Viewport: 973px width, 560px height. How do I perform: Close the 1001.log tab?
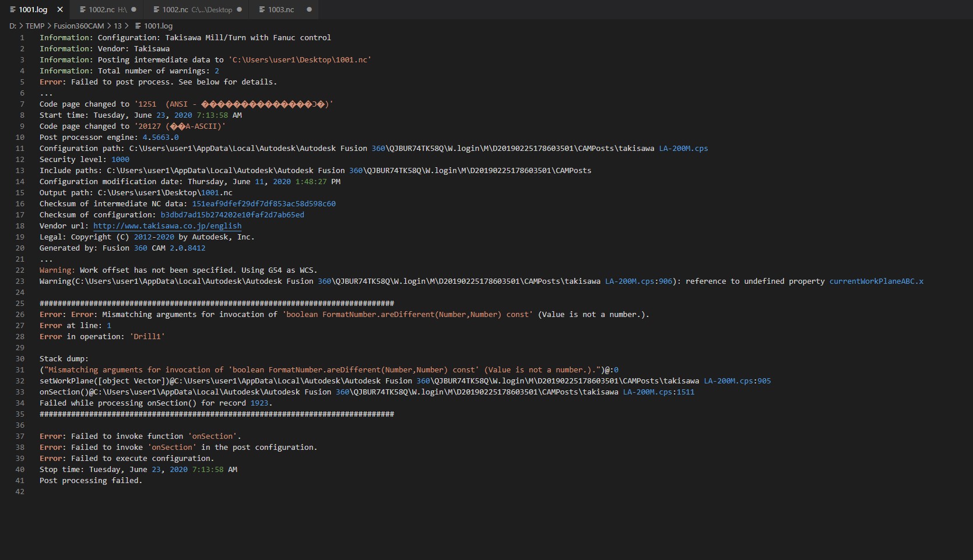pos(60,9)
